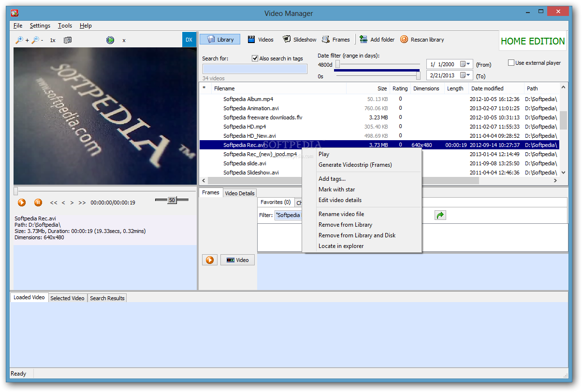Image resolution: width=582 pixels, height=392 pixels.
Task: Step back one frame with < control
Action: pos(63,203)
